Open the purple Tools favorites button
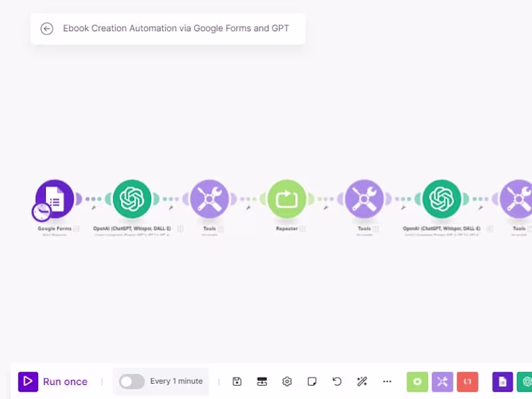This screenshot has height=399, width=532. (x=442, y=382)
